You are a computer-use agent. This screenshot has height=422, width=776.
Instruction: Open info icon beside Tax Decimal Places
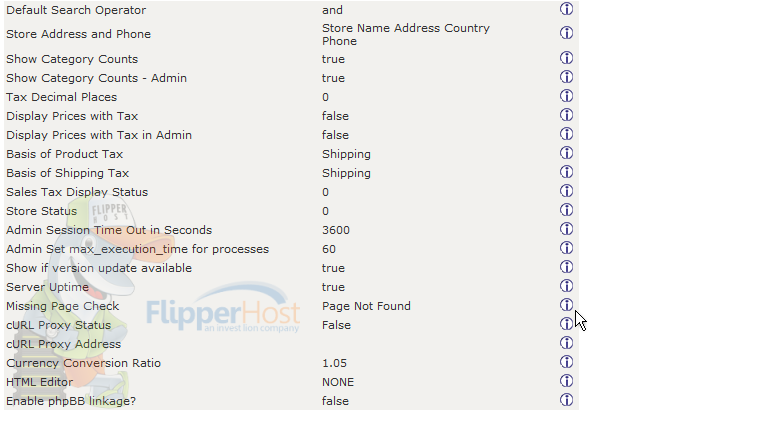(566, 96)
